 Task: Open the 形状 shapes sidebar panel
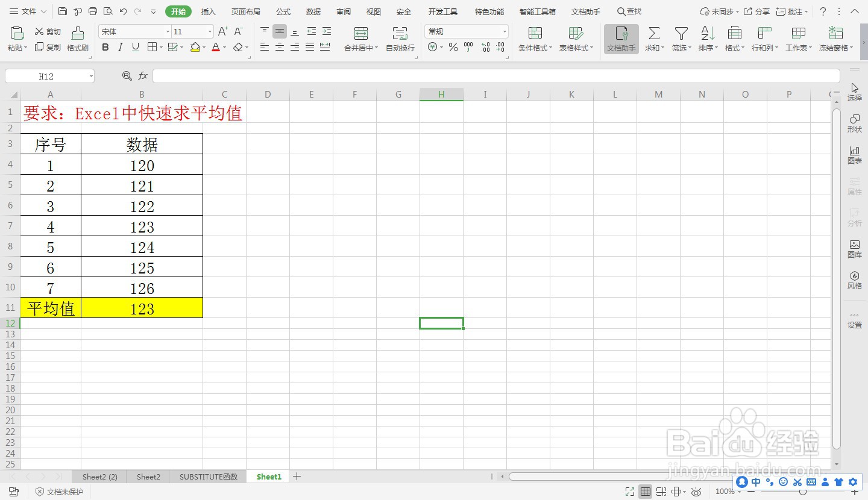click(855, 123)
